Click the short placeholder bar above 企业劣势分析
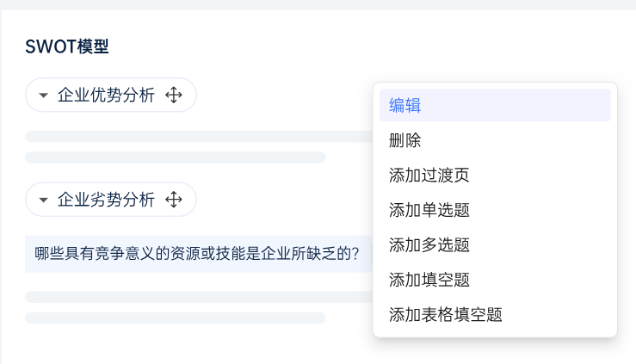Viewport: 636px width, 364px height. coord(176,157)
